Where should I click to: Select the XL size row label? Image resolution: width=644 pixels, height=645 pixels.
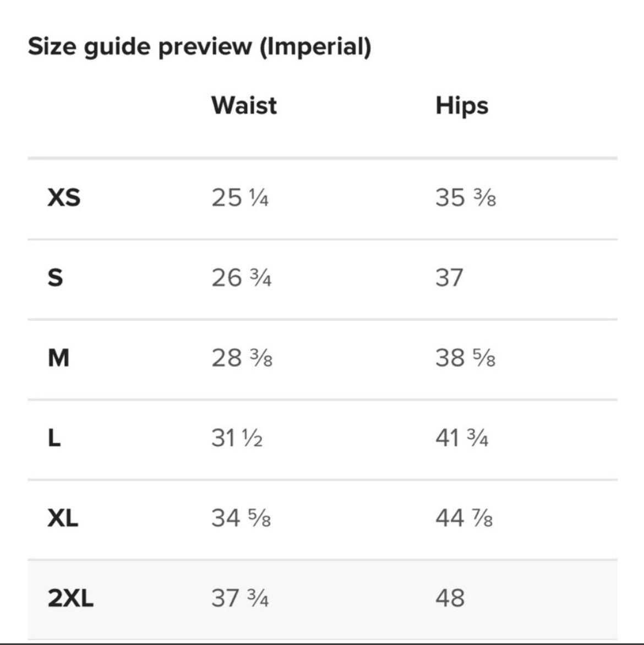click(63, 518)
